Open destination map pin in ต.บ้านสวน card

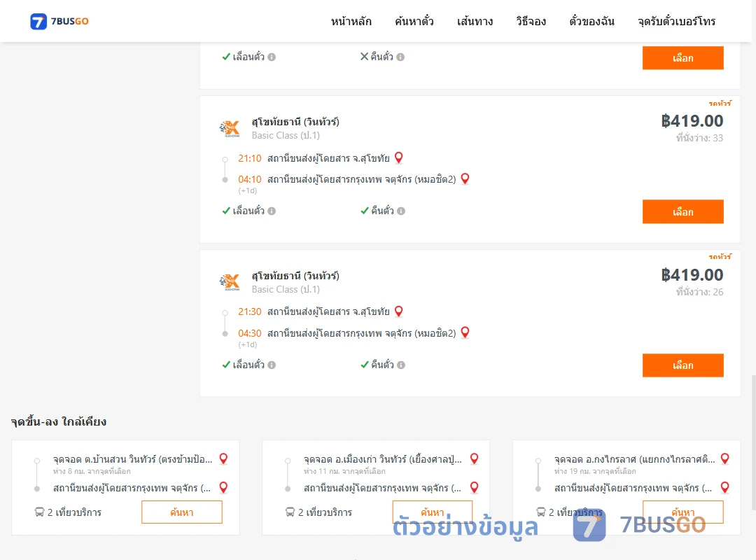point(224,488)
